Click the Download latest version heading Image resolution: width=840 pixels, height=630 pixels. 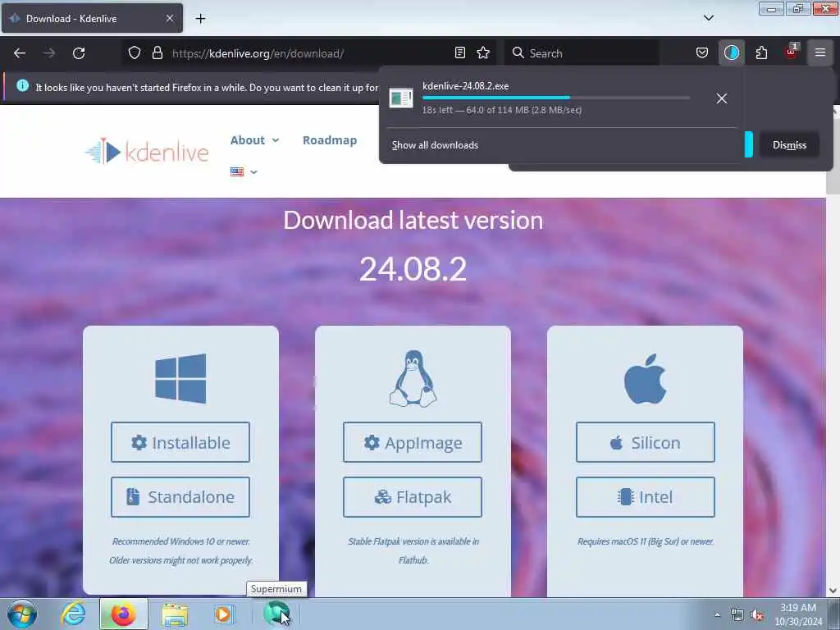413,220
